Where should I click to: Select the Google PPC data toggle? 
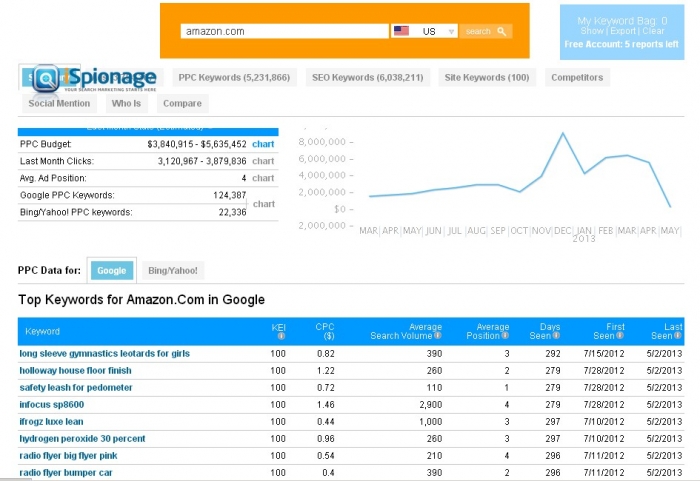(x=111, y=270)
